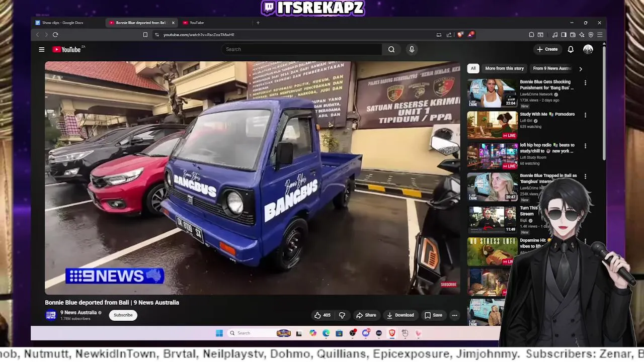Start voice search with microphone icon

[x=412, y=49]
